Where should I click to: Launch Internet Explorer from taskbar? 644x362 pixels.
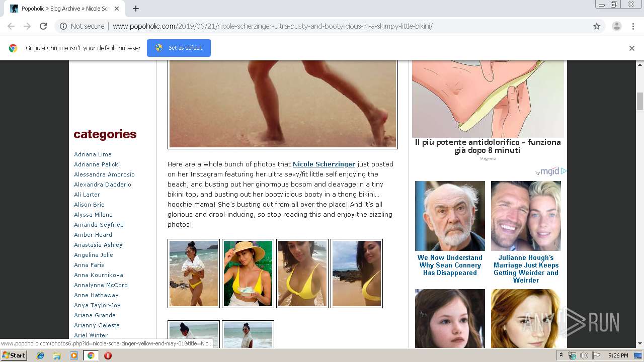click(40, 355)
